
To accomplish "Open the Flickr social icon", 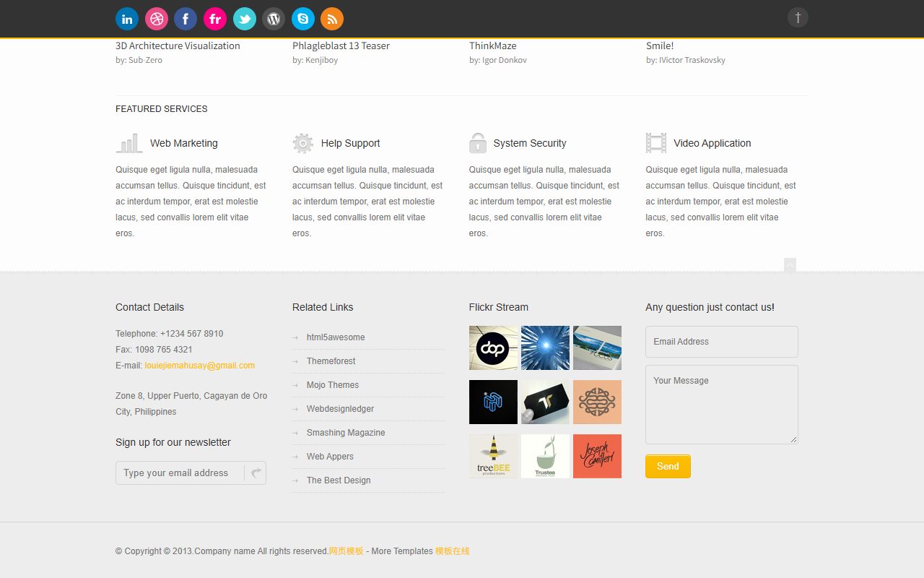I will pyautogui.click(x=215, y=19).
